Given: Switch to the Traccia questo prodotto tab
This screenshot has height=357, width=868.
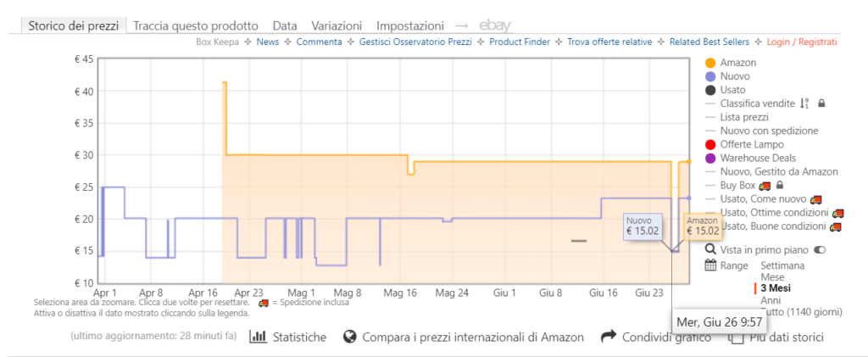Looking at the screenshot, I should pos(195,25).
